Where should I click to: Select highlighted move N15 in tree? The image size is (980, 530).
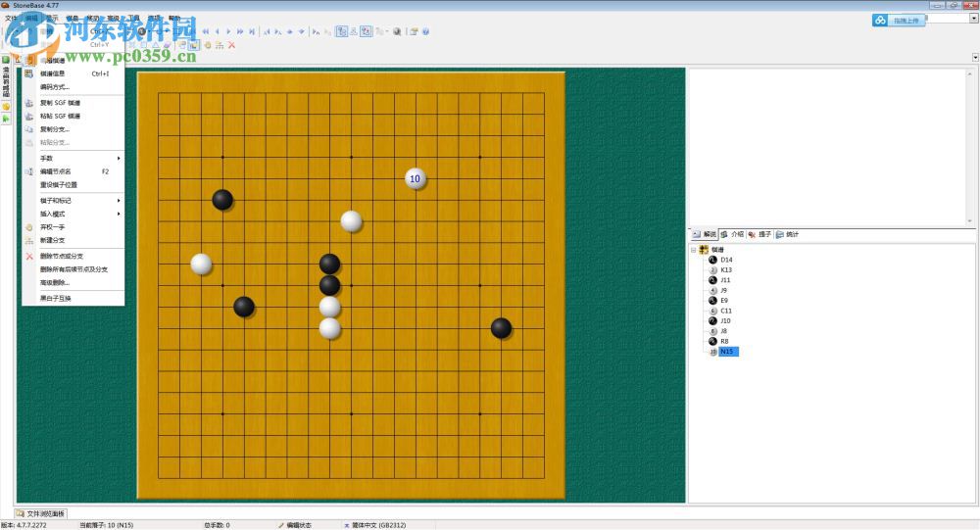click(728, 352)
